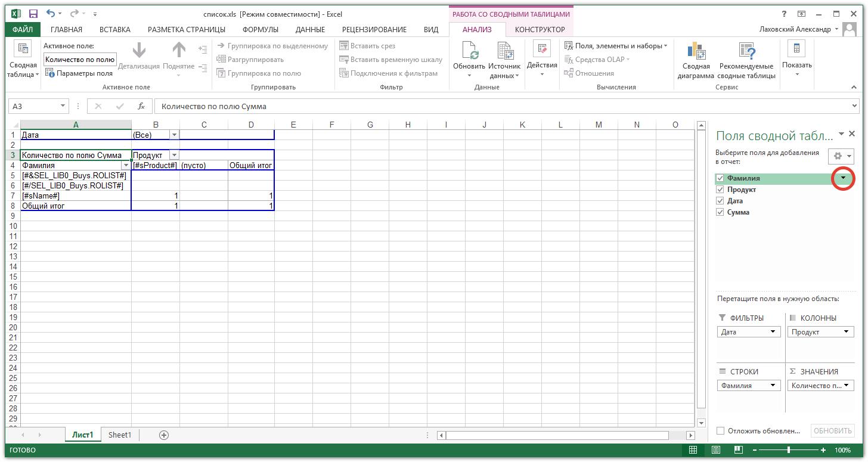Toggle Отложить обновление макета checkbox
Viewport: 868px width, 462px height.
[x=720, y=430]
